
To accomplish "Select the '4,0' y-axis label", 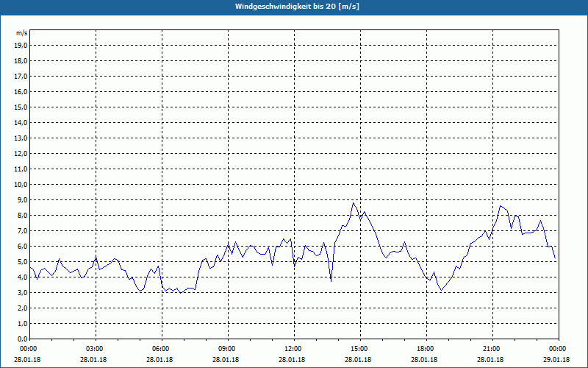I will (22, 277).
